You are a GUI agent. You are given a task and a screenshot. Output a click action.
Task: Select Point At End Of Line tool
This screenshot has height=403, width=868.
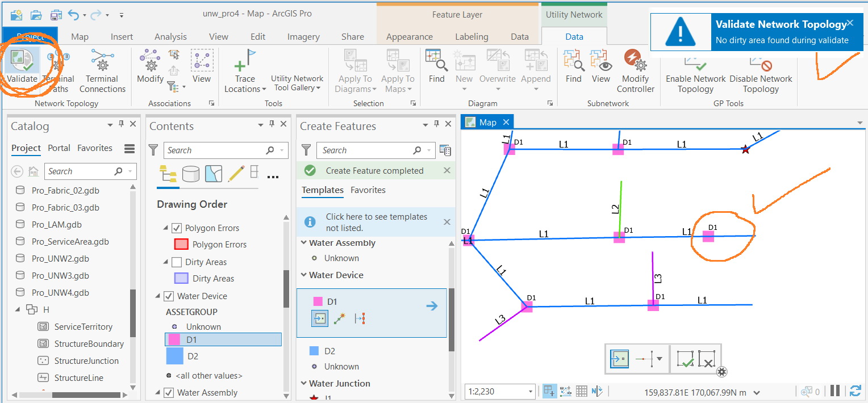point(340,318)
